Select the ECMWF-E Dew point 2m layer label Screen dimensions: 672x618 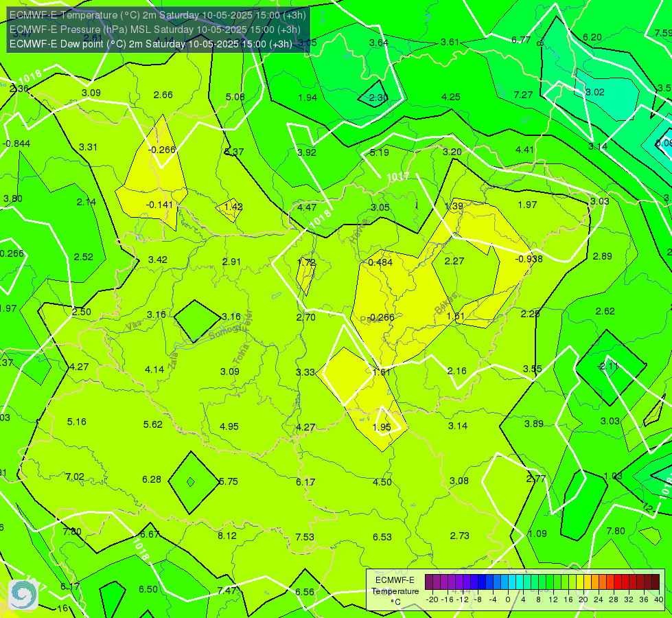coord(151,44)
